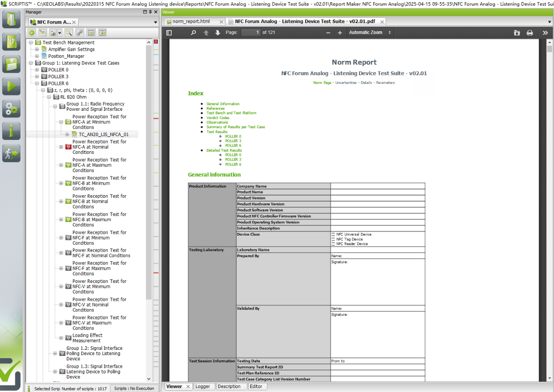Click the eye view icon in Manager toolbar
Image resolution: width=554 pixels, height=392 pixels.
[102, 33]
